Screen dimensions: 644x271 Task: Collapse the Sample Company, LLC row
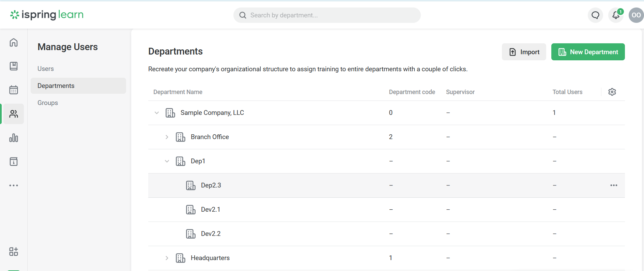tap(157, 113)
